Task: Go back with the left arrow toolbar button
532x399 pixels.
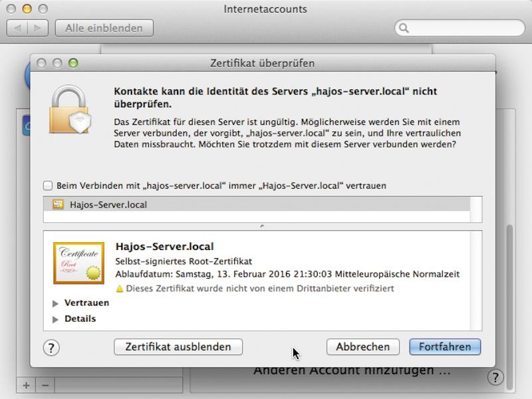Action: click(x=17, y=28)
